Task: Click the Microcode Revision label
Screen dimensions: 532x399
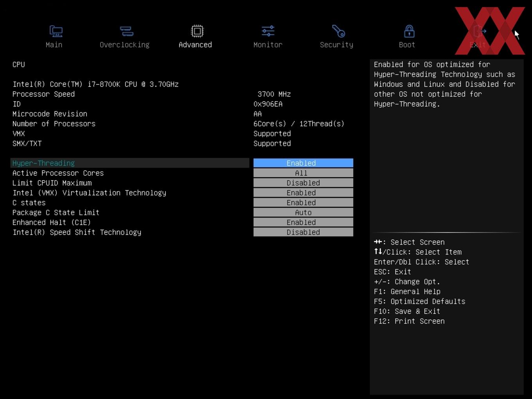Action: pos(50,114)
